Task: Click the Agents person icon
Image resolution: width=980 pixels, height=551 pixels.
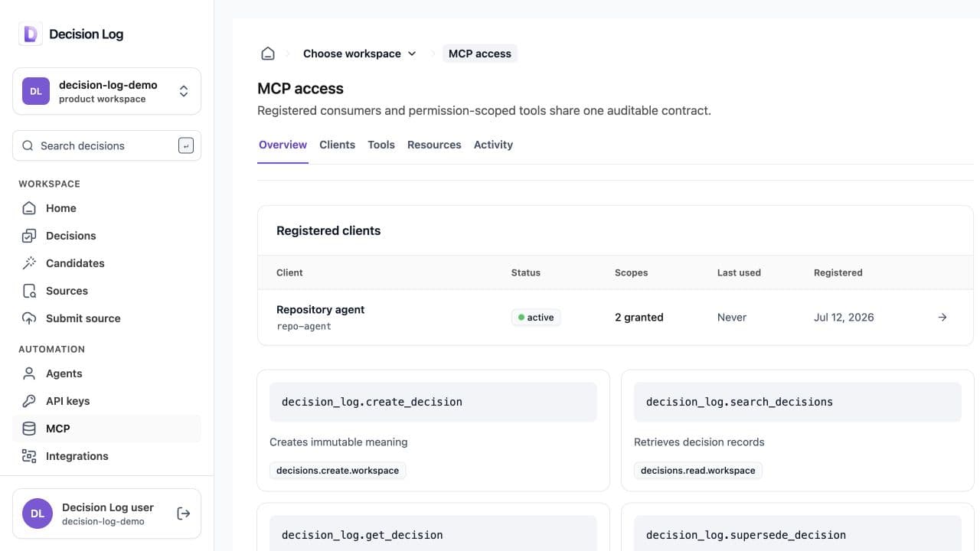Action: [x=29, y=373]
